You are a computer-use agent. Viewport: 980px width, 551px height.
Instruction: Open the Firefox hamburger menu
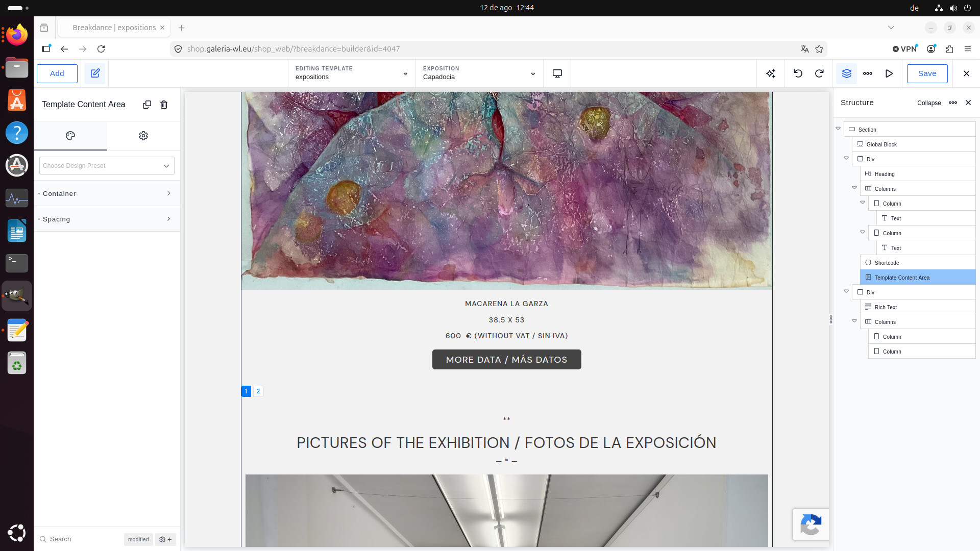[968, 49]
